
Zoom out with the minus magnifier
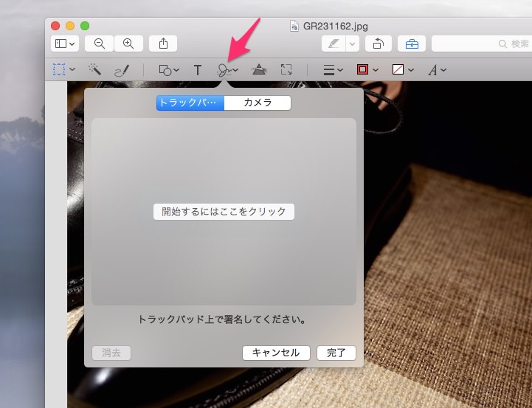(99, 44)
